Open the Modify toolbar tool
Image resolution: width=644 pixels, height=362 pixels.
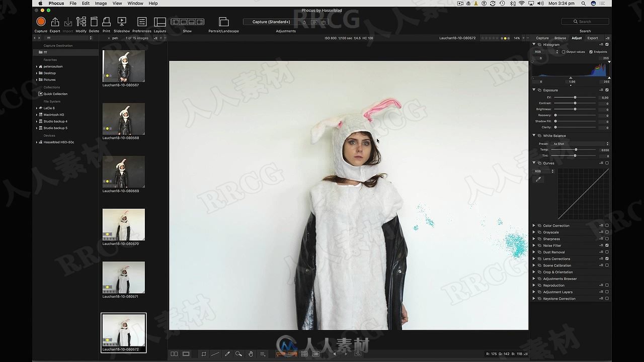click(81, 22)
